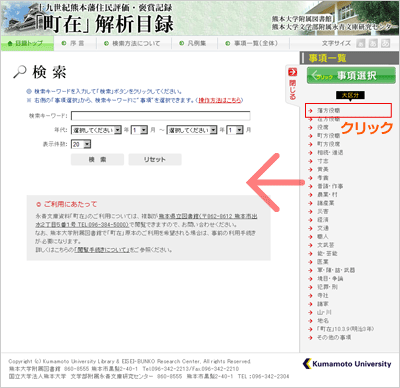The image size is (400, 388).
Task: Select 能・芸能 in the category list
Action: [x=327, y=253]
